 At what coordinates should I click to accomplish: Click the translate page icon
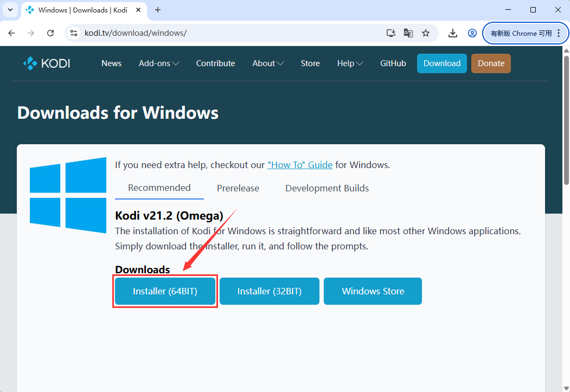coord(408,33)
